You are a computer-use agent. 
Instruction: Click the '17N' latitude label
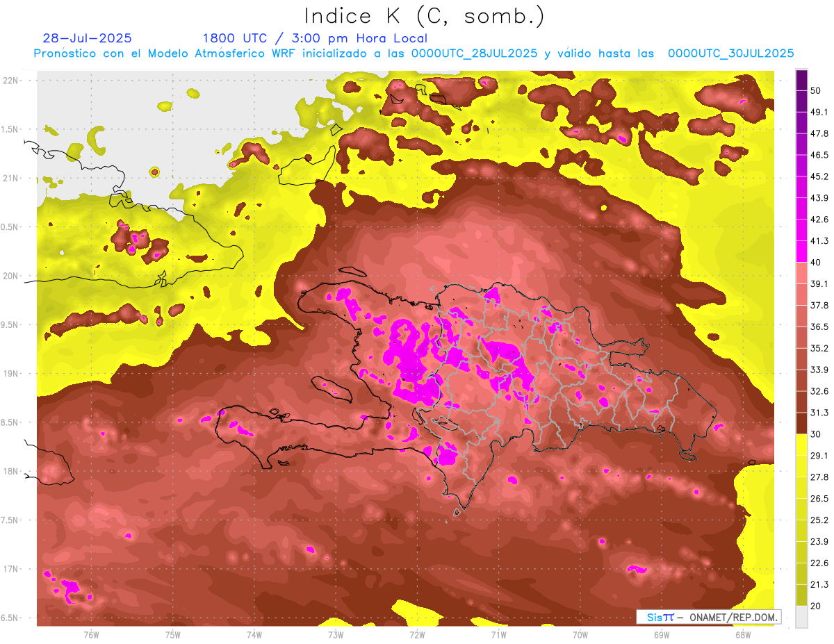(x=12, y=569)
